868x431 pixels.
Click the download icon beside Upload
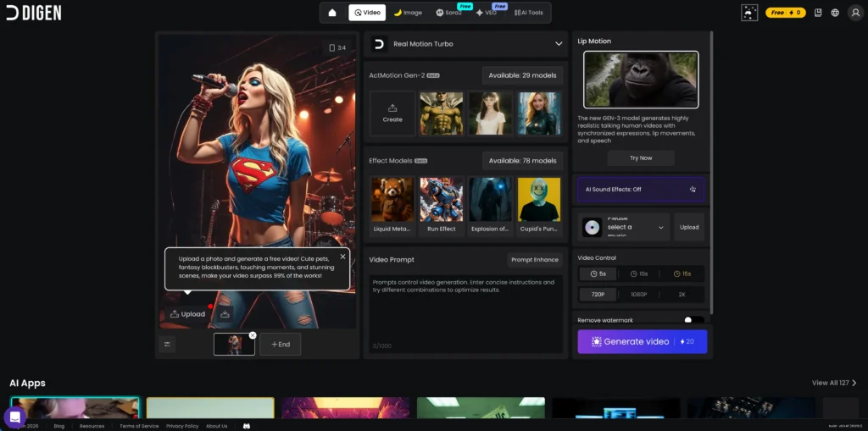pos(225,314)
